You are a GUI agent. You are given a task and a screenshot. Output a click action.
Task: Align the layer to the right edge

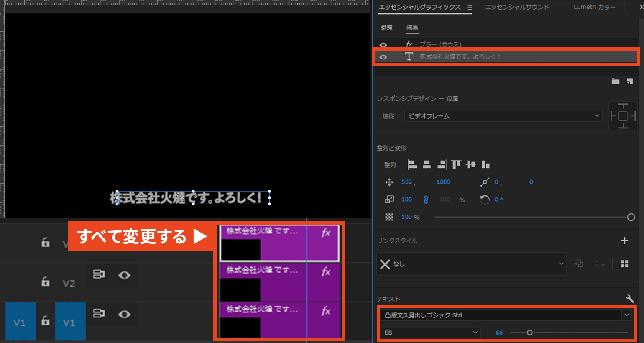(x=442, y=165)
